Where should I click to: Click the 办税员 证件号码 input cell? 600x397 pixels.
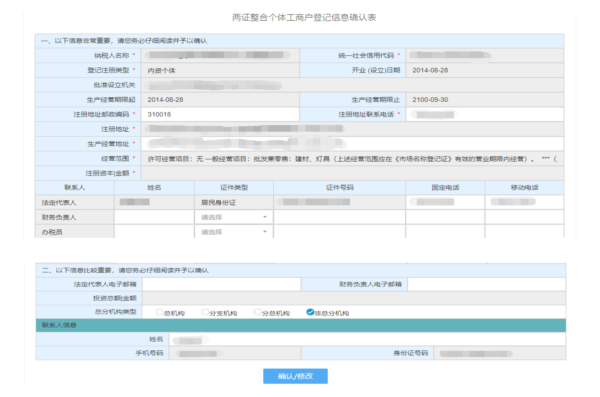point(339,232)
